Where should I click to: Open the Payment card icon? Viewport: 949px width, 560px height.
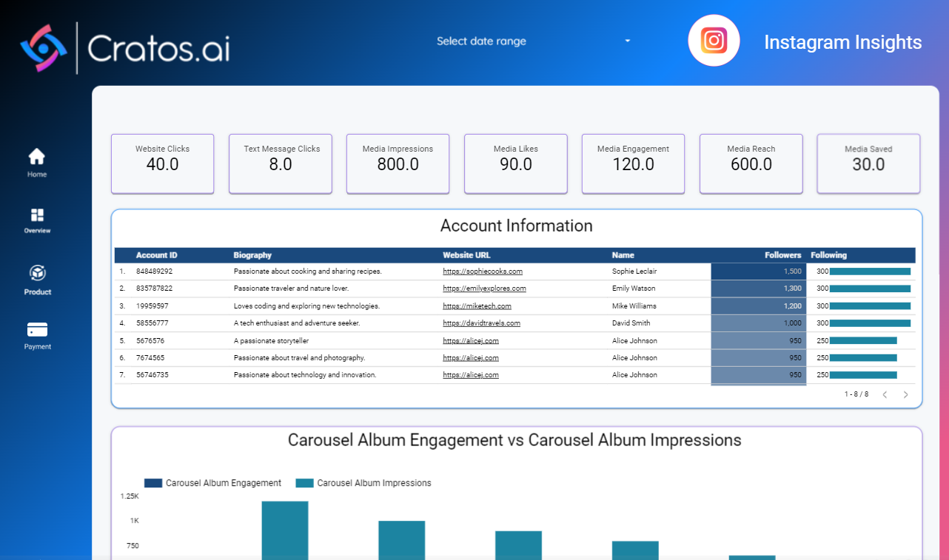point(37,329)
